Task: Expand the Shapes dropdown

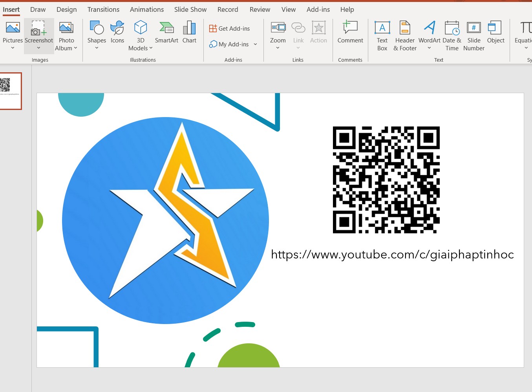Action: [x=97, y=48]
